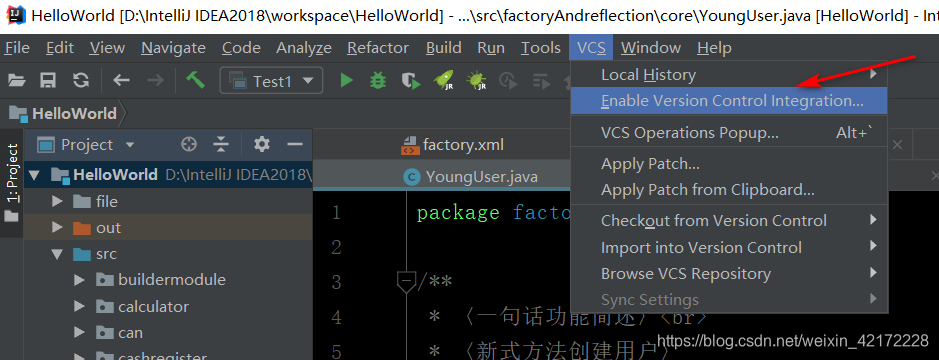Image resolution: width=939 pixels, height=360 pixels.
Task: Open the Navigate menu
Action: 173,47
